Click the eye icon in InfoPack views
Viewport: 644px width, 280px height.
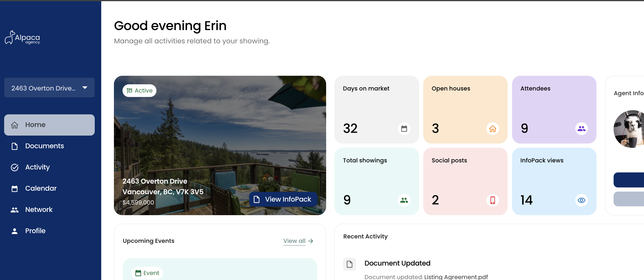pos(581,200)
